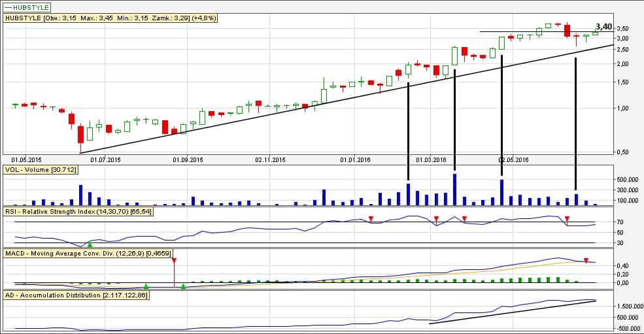Select the HUBSTYLE legend tab
The width and height of the screenshot is (644, 334).
tap(30, 7)
